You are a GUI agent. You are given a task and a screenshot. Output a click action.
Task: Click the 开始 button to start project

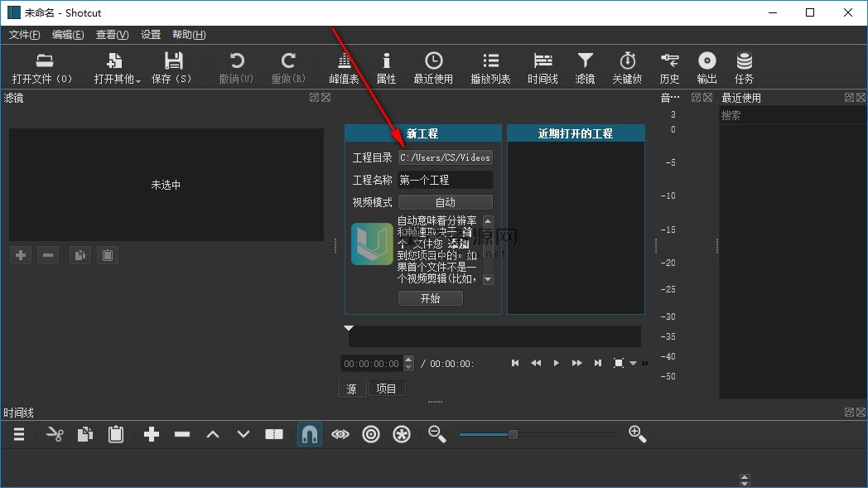click(x=430, y=298)
